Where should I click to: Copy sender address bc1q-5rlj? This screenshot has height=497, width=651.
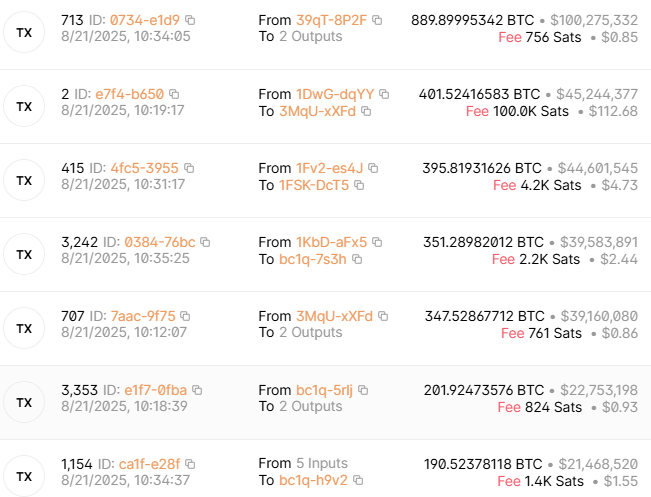(363, 390)
